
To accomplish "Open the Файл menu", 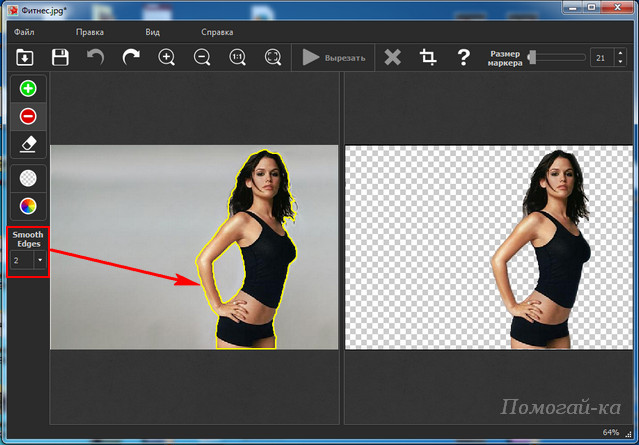I will [x=24, y=32].
